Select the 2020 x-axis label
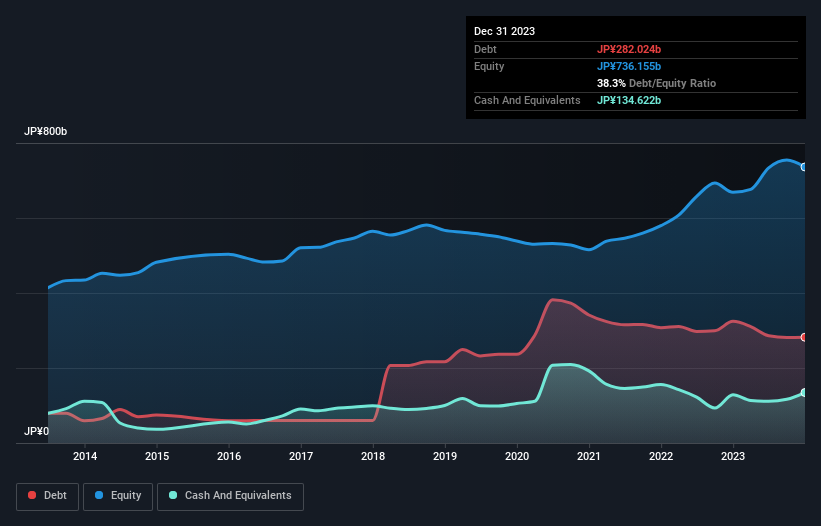821x526 pixels. 517,456
